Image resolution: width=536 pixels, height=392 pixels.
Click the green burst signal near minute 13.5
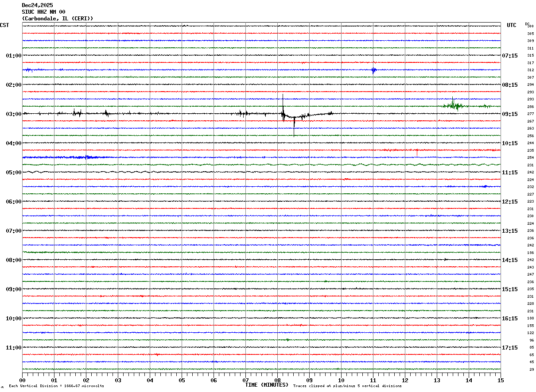454,105
